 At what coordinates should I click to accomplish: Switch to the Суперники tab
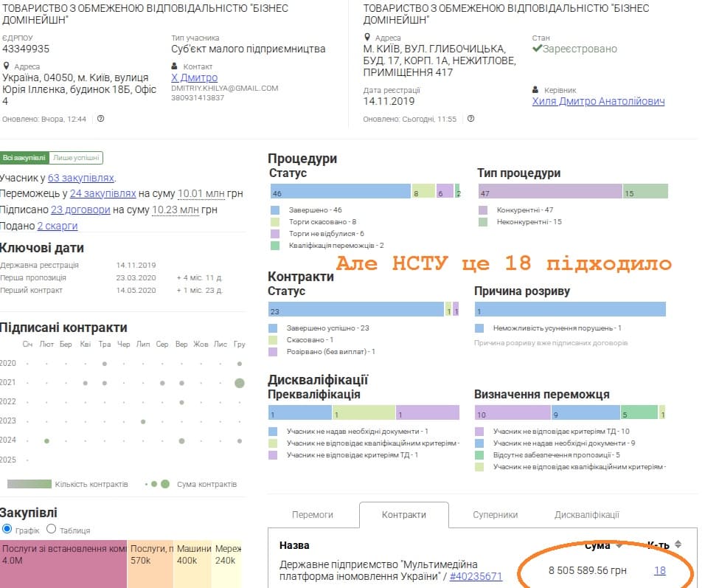[x=495, y=515]
